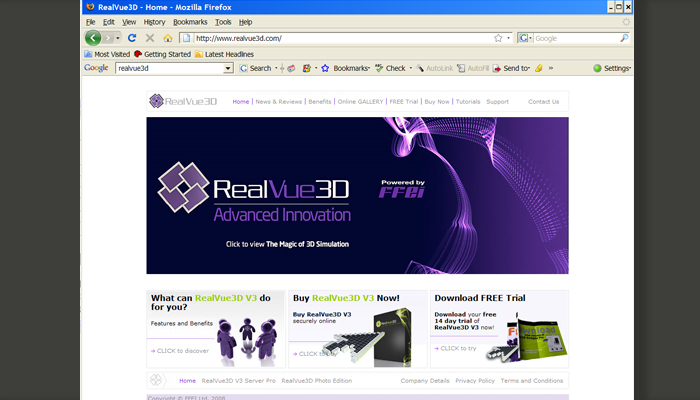Click the AutoLink toolbar button

point(434,68)
